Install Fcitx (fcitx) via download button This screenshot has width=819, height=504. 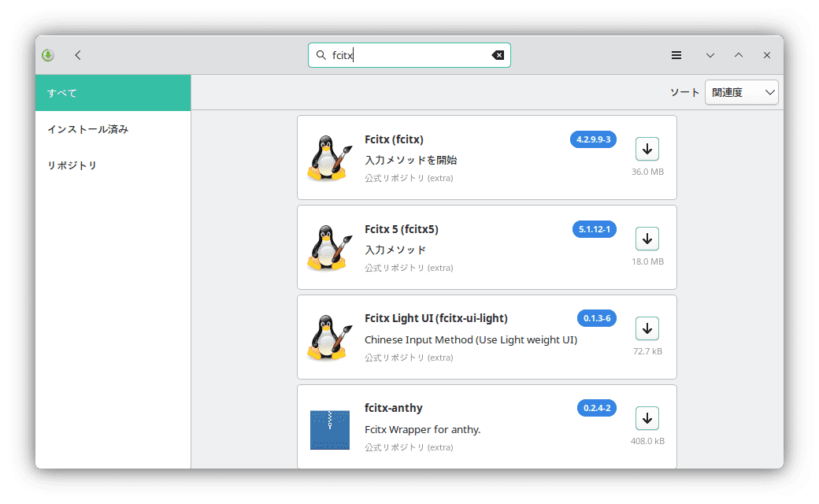click(647, 149)
